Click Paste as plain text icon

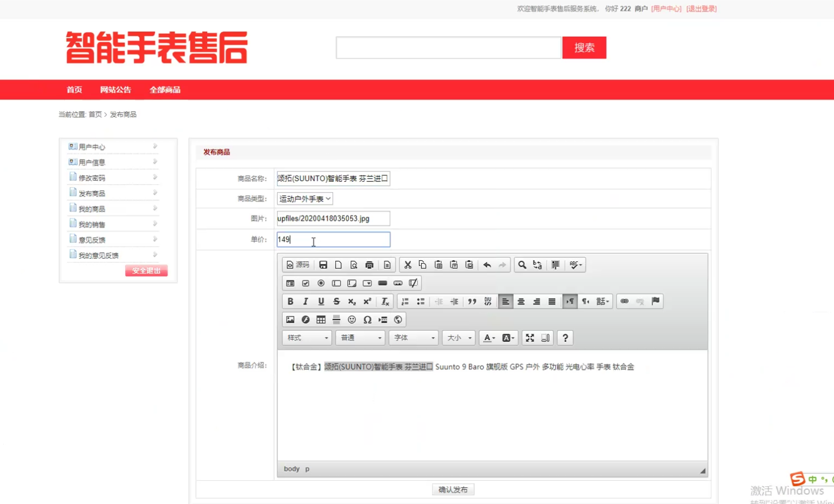click(x=453, y=265)
